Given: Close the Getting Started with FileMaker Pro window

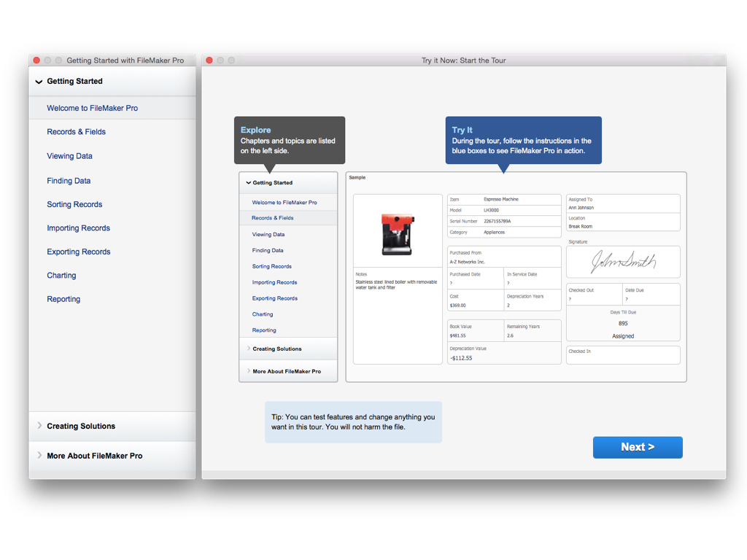Looking at the screenshot, I should point(36,61).
